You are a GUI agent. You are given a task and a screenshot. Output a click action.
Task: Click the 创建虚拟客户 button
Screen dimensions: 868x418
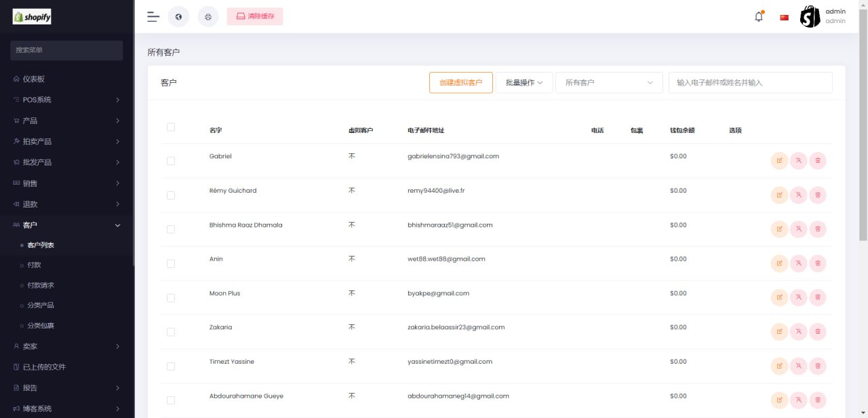pos(461,83)
